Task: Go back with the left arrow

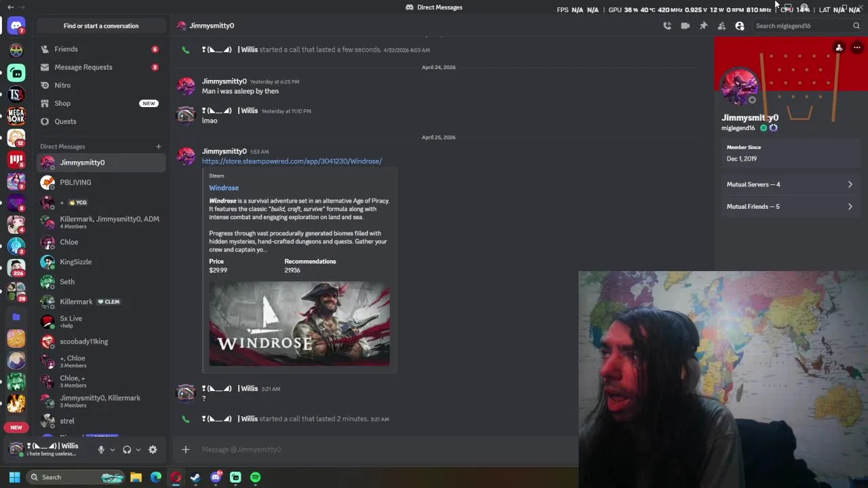Action: click(x=10, y=7)
